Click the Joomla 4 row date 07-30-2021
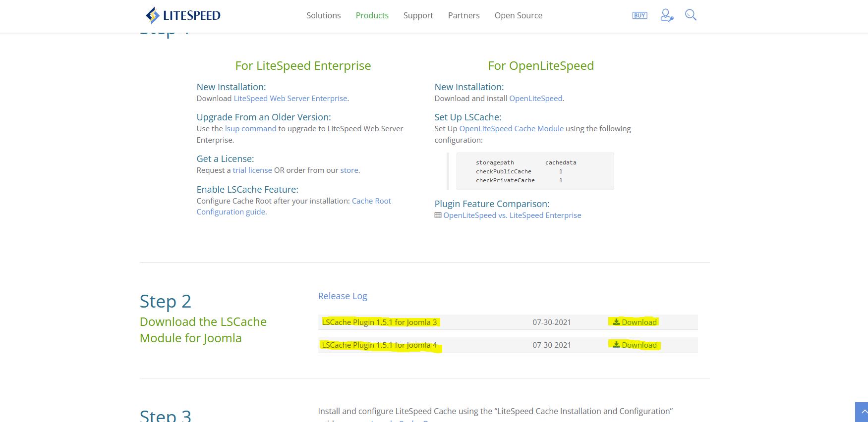The width and height of the screenshot is (868, 422). [552, 345]
